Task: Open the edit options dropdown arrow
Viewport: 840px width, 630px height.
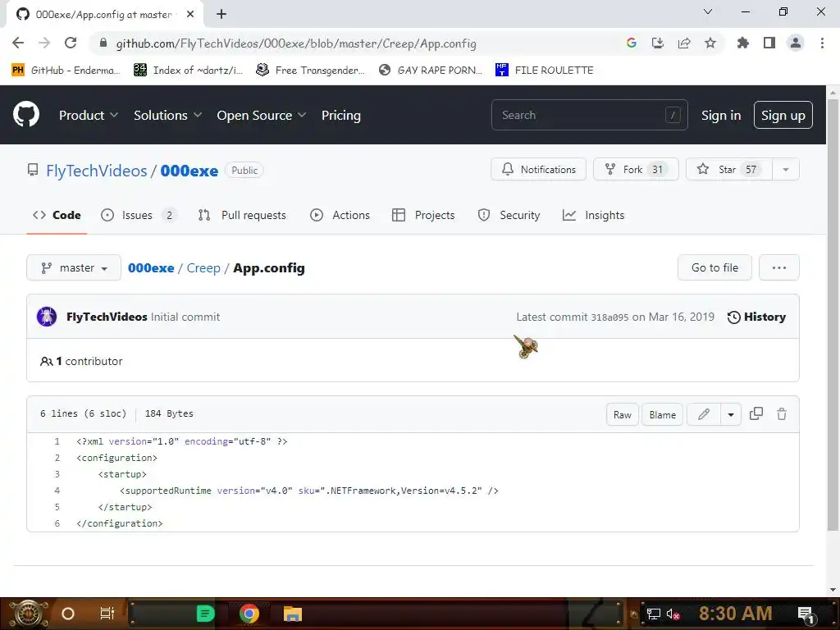Action: tap(731, 414)
